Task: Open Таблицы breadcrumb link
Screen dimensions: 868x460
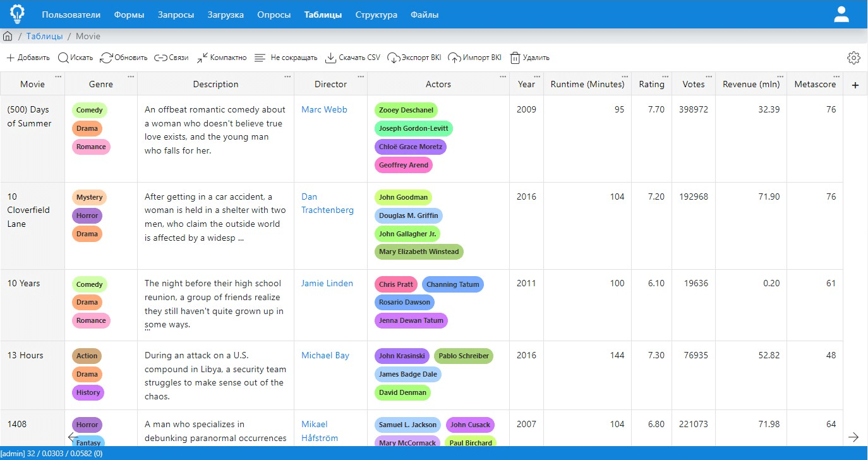Action: click(x=44, y=36)
